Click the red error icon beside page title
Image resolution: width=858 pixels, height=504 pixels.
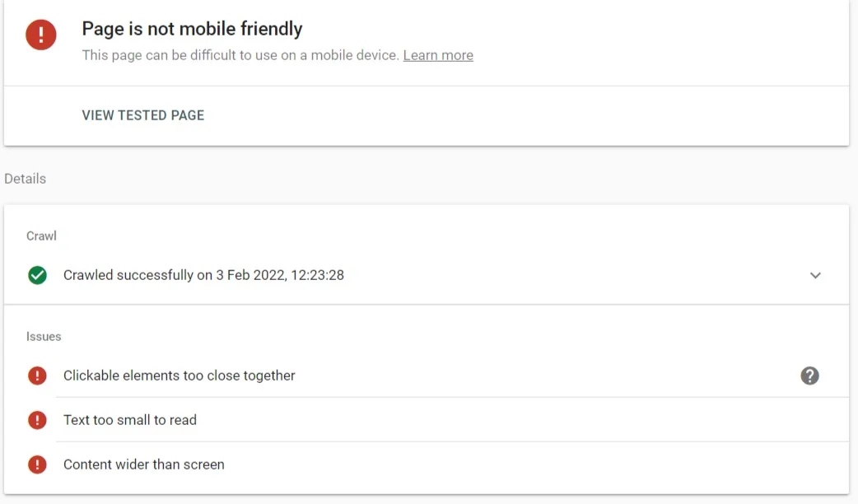41,35
